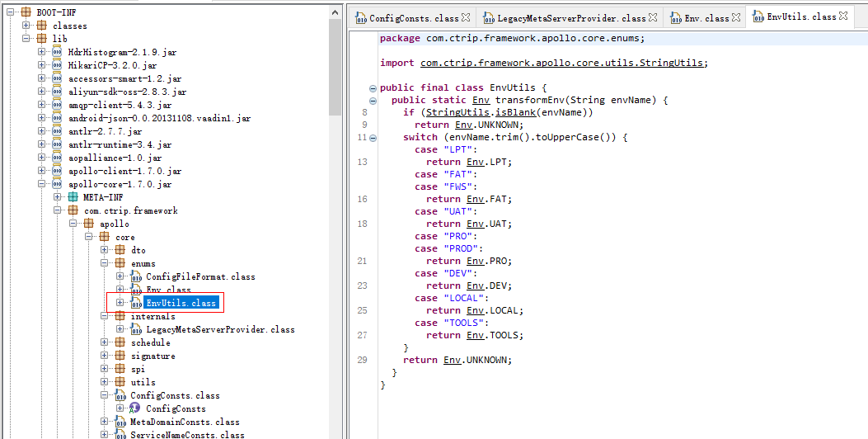Select the apollo package node

[114, 224]
